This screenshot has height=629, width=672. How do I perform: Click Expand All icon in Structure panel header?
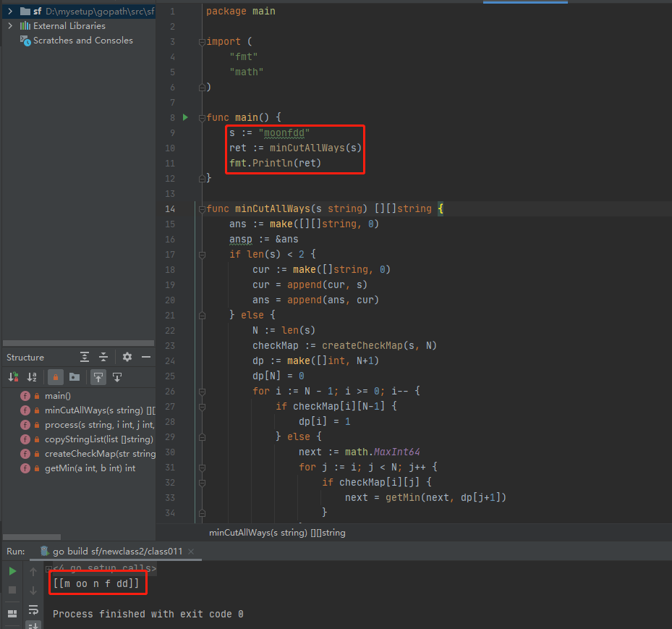tap(85, 357)
